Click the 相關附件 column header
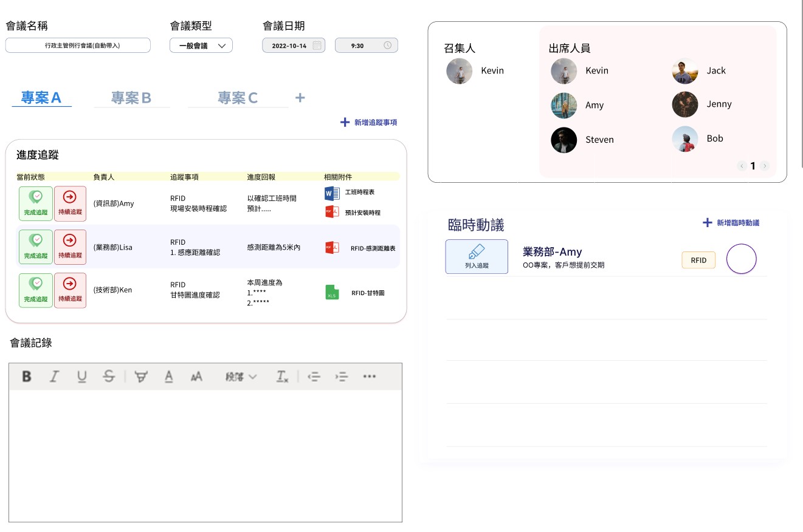The width and height of the screenshot is (803, 532). (338, 177)
